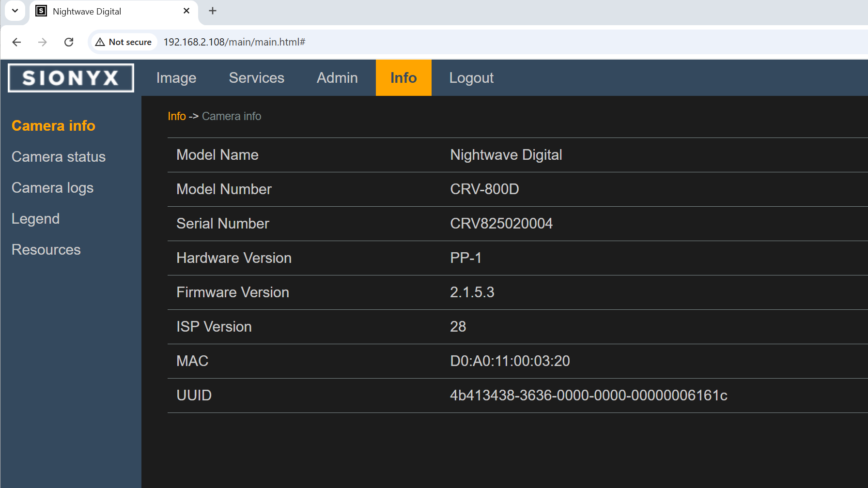
Task: Reload the page with refresh icon
Action: [x=69, y=42]
